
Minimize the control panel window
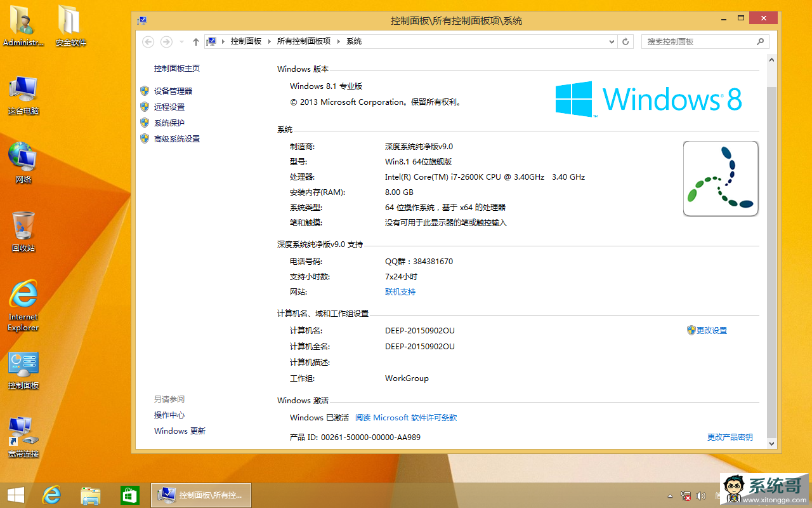(x=724, y=18)
